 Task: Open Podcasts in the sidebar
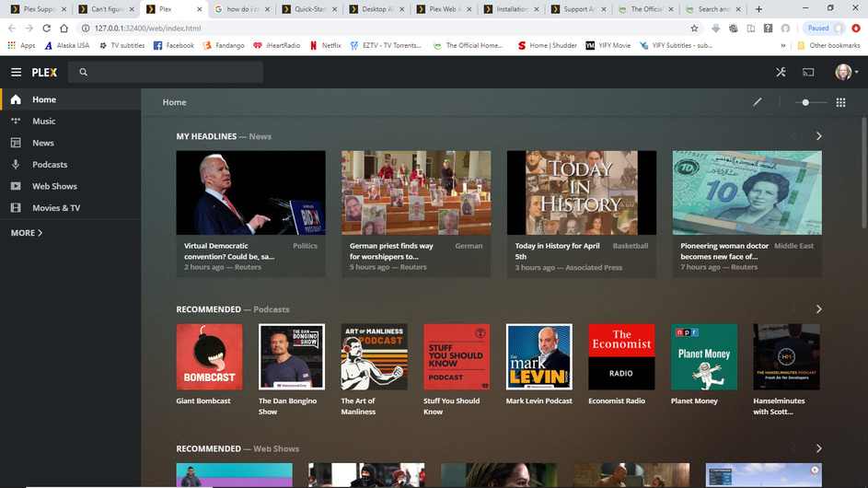[70, 165]
